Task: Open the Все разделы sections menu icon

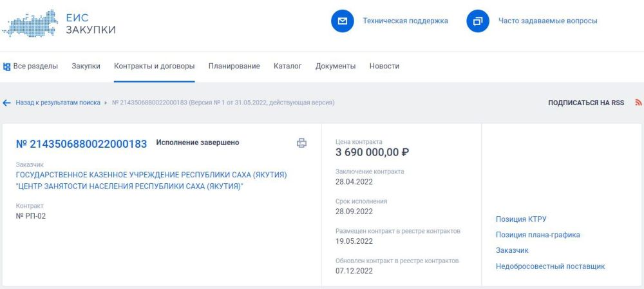Action: [x=7, y=66]
